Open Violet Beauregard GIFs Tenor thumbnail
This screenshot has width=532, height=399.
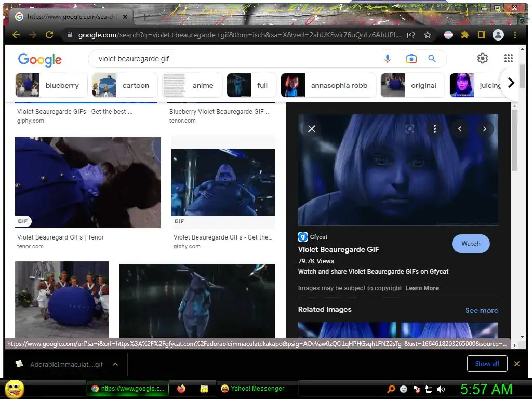tap(88, 182)
